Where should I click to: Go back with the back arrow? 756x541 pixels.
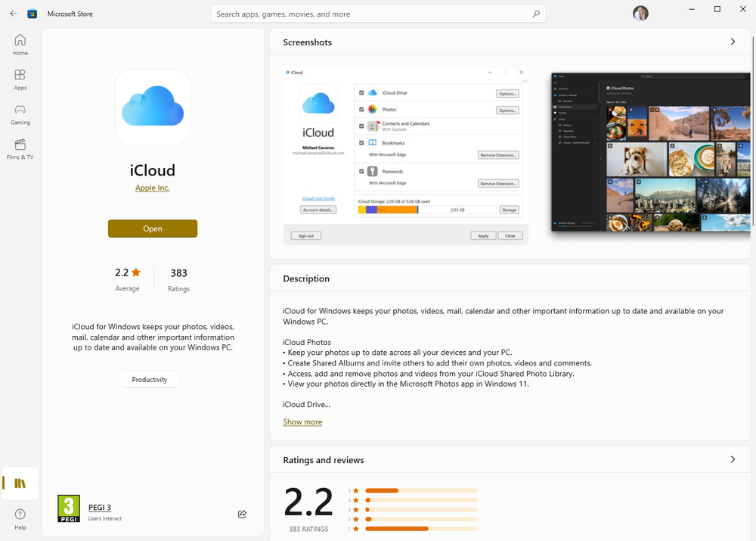point(13,14)
